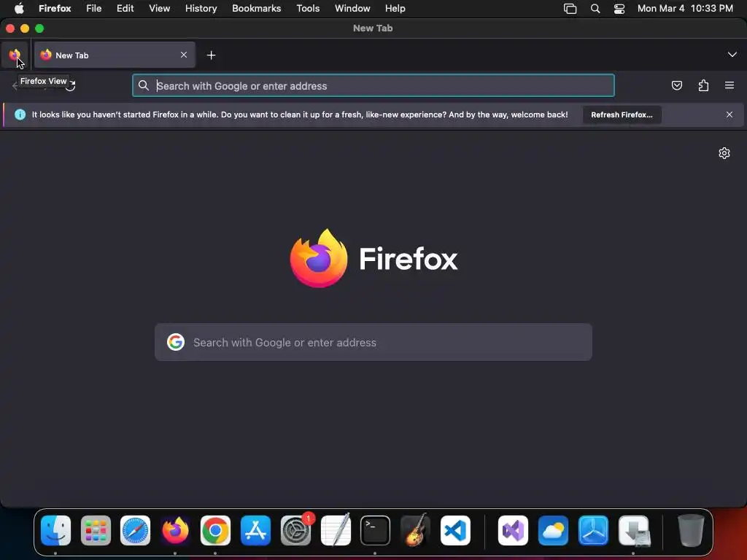The height and width of the screenshot is (560, 747).
Task: Open the View menu
Action: point(159,8)
